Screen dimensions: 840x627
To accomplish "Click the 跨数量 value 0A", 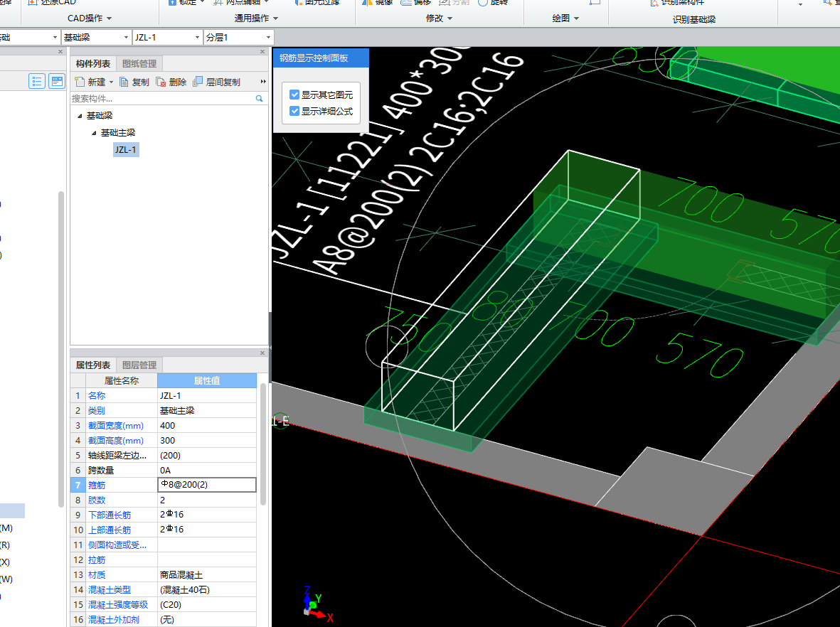I will [207, 471].
